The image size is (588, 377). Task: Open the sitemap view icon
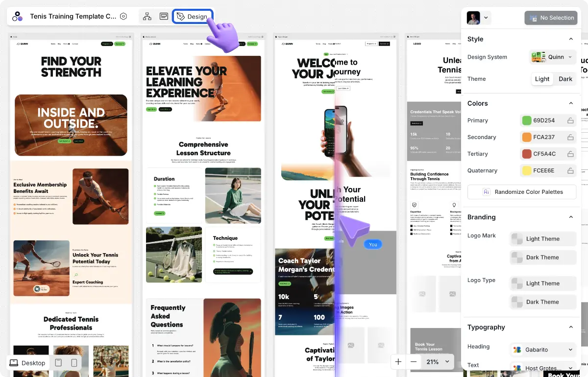(147, 16)
